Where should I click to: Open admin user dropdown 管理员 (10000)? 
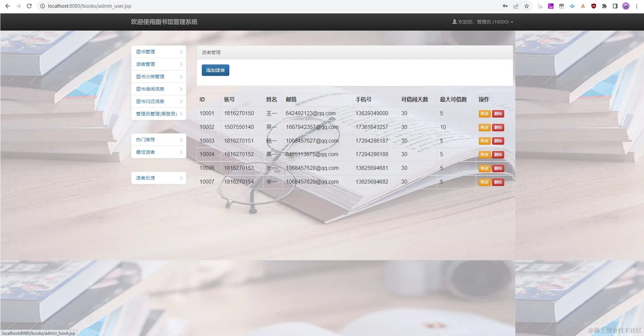click(x=483, y=22)
